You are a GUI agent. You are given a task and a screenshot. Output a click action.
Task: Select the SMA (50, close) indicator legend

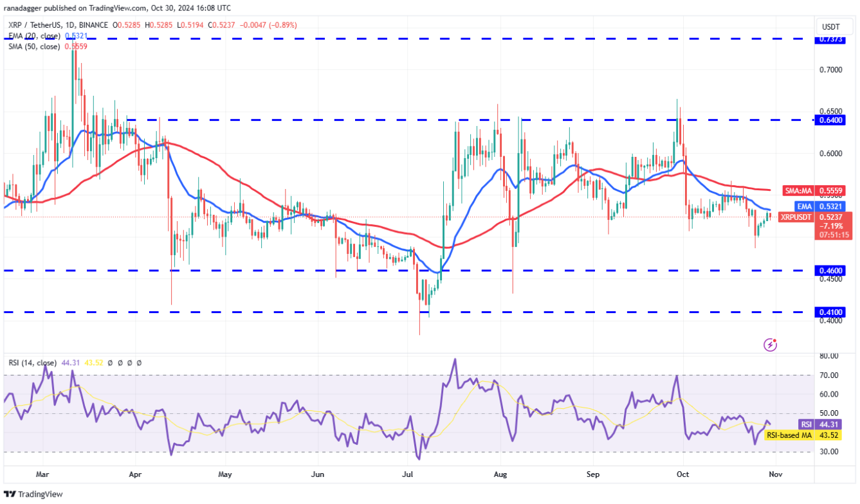[x=32, y=46]
